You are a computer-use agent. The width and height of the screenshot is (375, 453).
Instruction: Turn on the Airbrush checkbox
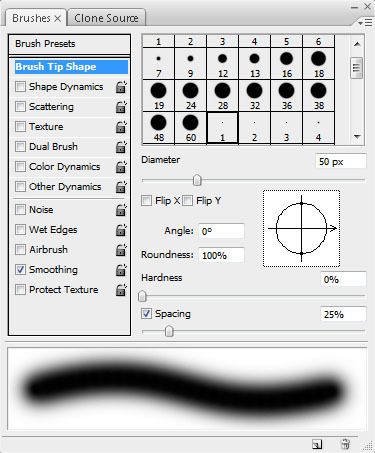coord(20,249)
